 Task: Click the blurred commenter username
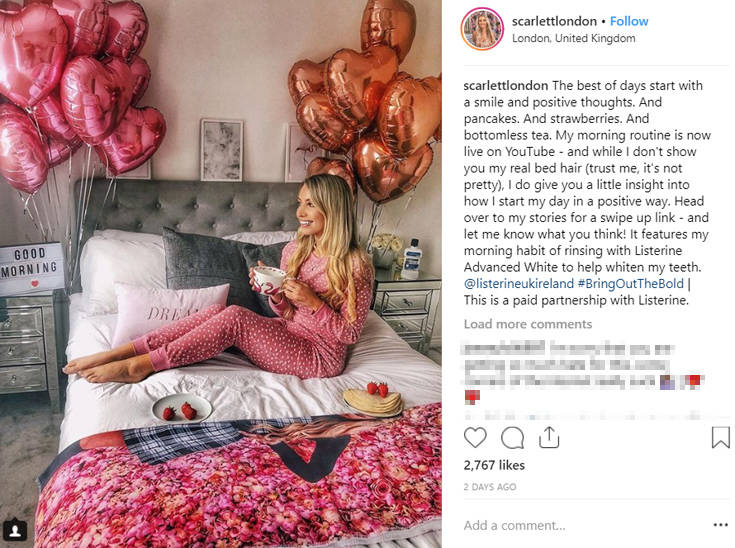[504, 349]
